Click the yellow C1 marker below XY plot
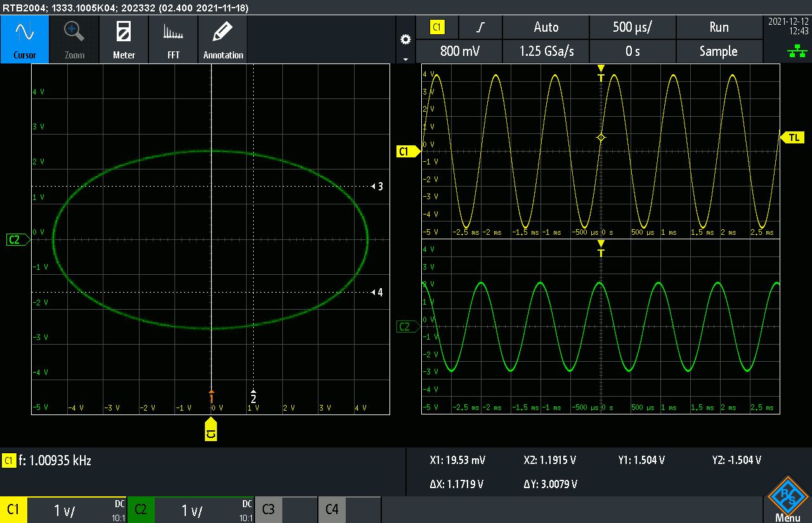This screenshot has width=812, height=523. pyautogui.click(x=211, y=429)
